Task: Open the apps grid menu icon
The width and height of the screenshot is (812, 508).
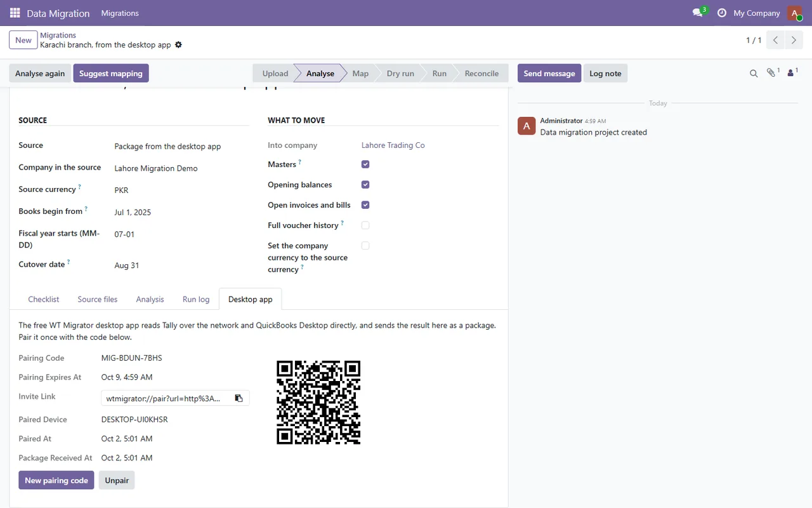Action: [15, 13]
